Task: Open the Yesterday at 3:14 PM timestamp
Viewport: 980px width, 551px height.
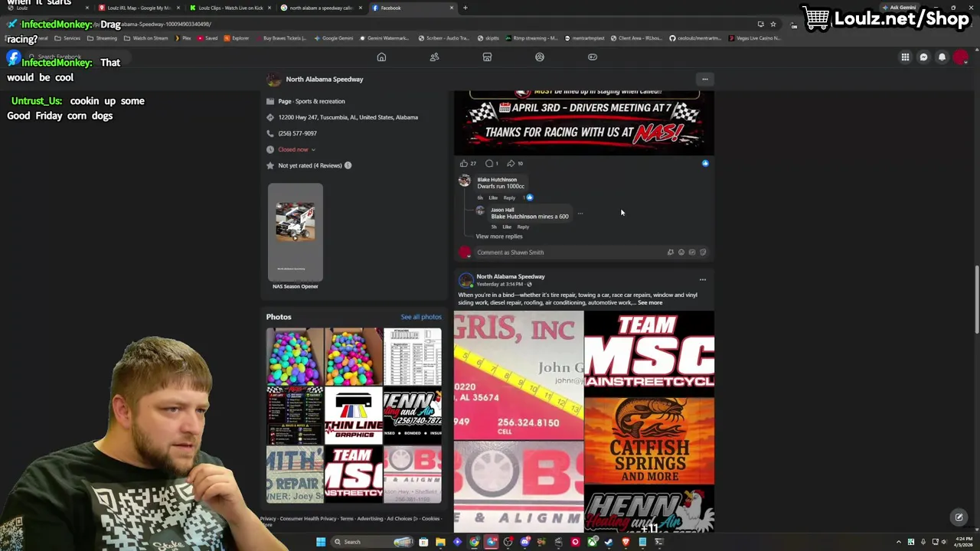Action: [x=500, y=284]
